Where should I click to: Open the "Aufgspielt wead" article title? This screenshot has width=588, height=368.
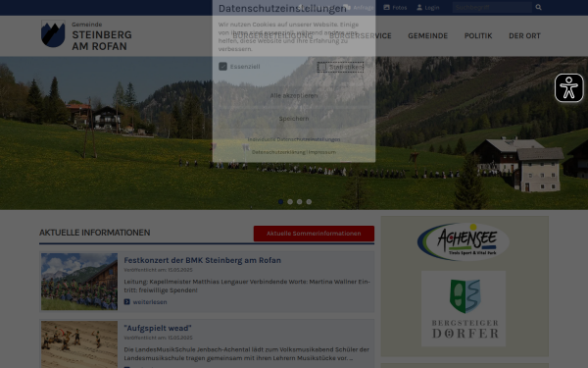pyautogui.click(x=158, y=328)
